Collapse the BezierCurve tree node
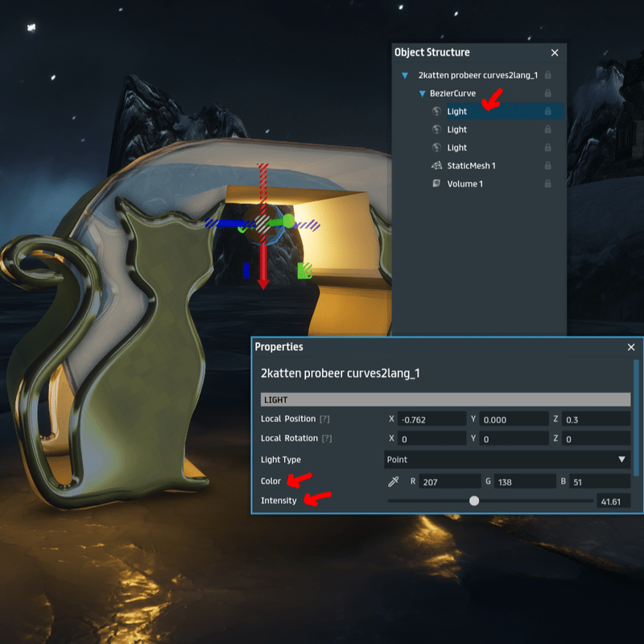Screen dimensions: 644x644 coord(422,93)
